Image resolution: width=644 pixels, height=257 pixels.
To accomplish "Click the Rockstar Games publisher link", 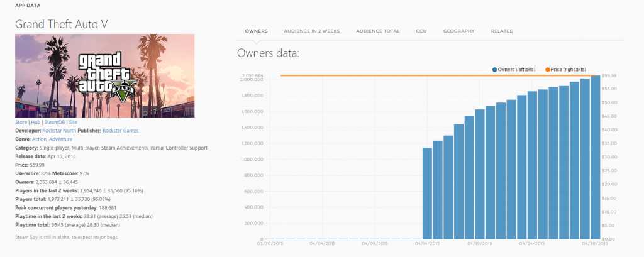I will coord(121,131).
